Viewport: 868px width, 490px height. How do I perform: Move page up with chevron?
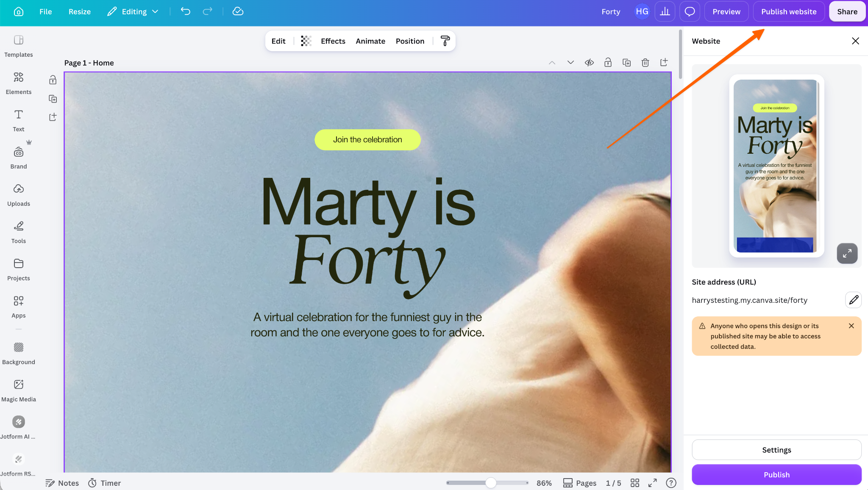[552, 63]
